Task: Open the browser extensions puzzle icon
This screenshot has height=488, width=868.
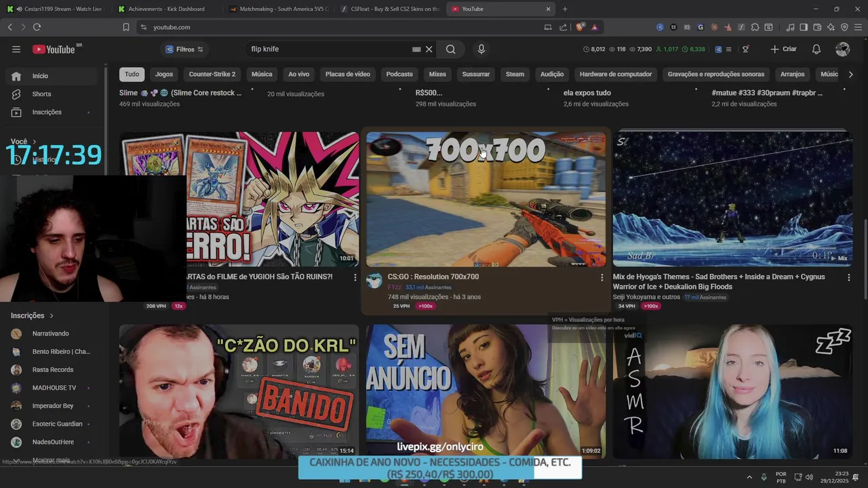Action: [x=755, y=27]
